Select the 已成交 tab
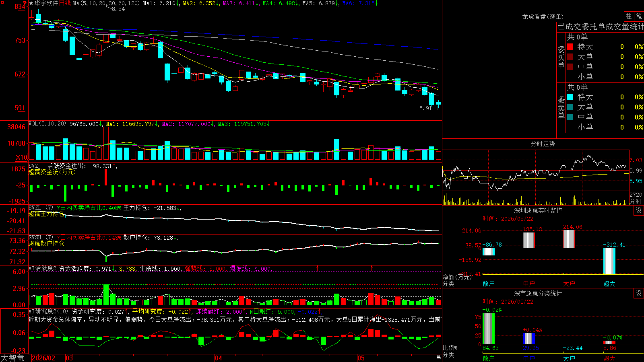Screen dimensions: 644x362 pos(570,27)
